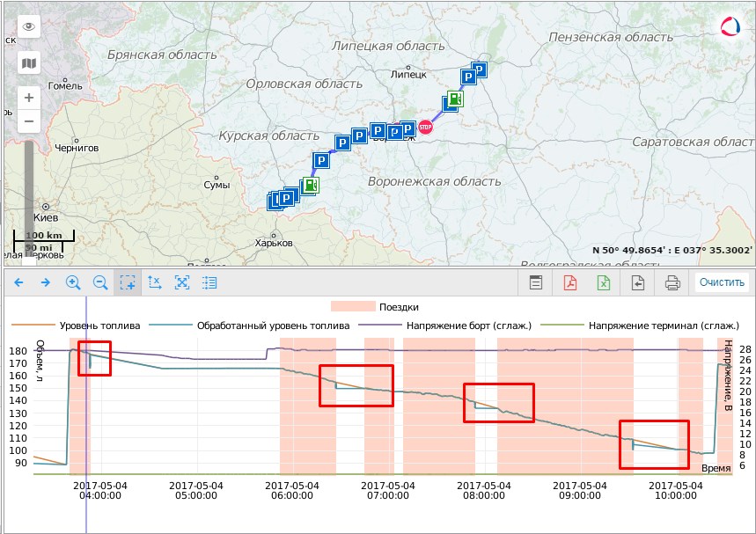Open the map layers selector
The image size is (756, 534).
coord(29,63)
